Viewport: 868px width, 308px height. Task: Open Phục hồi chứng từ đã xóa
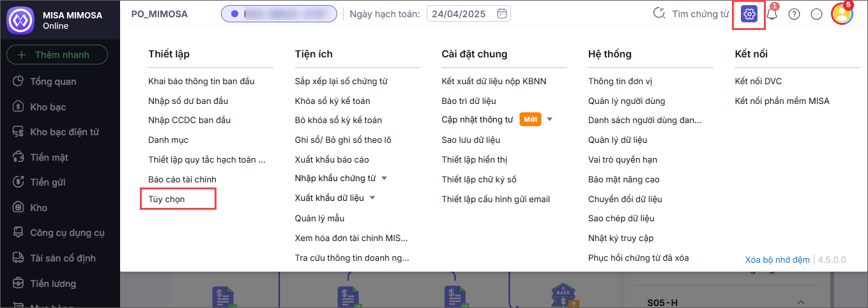[638, 258]
